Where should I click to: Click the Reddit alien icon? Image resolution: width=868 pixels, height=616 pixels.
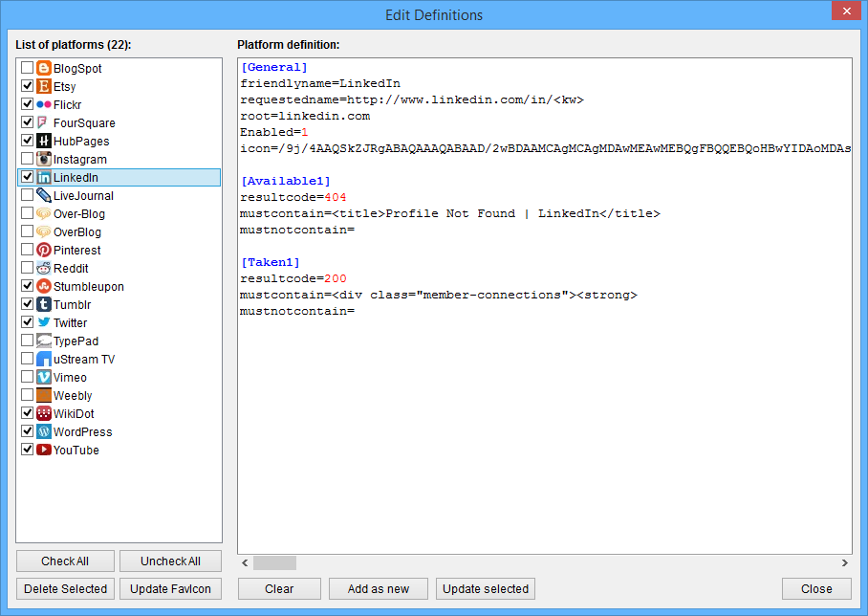[x=43, y=269]
